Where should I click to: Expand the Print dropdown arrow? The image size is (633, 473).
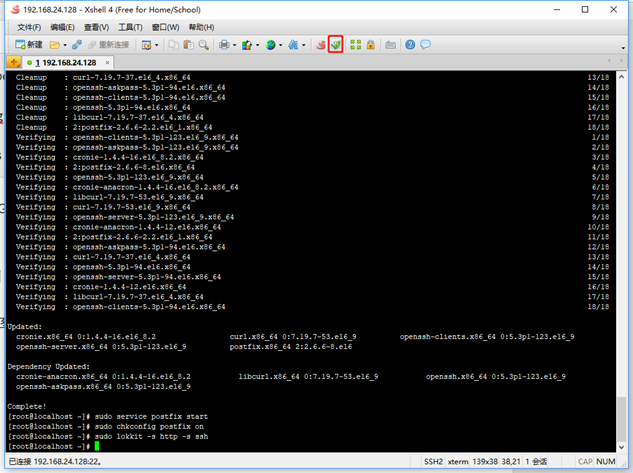pos(234,45)
